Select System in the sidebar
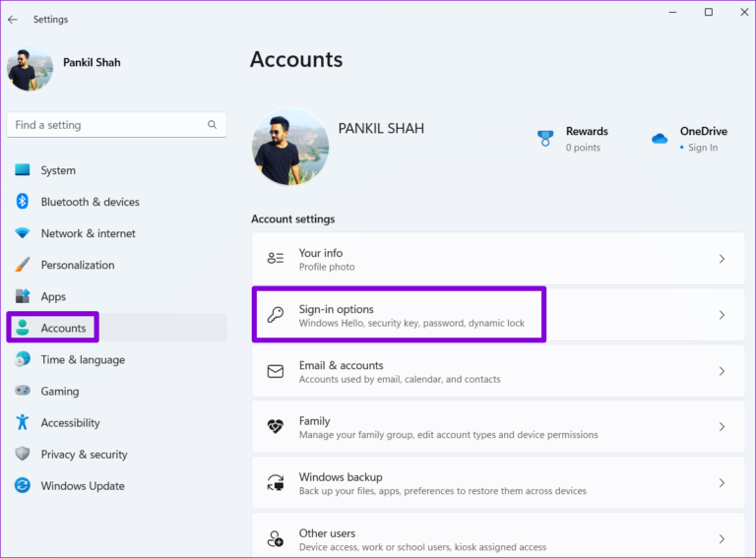The width and height of the screenshot is (756, 558). click(x=58, y=170)
